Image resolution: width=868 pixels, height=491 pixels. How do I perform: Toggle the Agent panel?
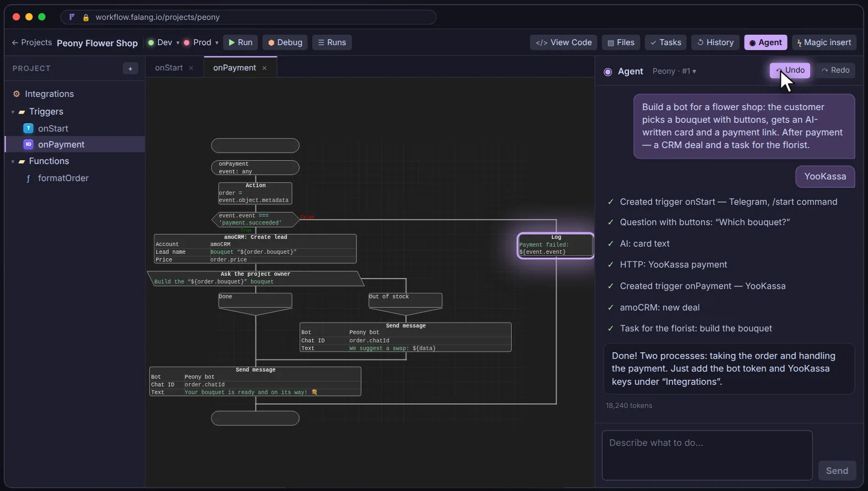click(x=766, y=42)
